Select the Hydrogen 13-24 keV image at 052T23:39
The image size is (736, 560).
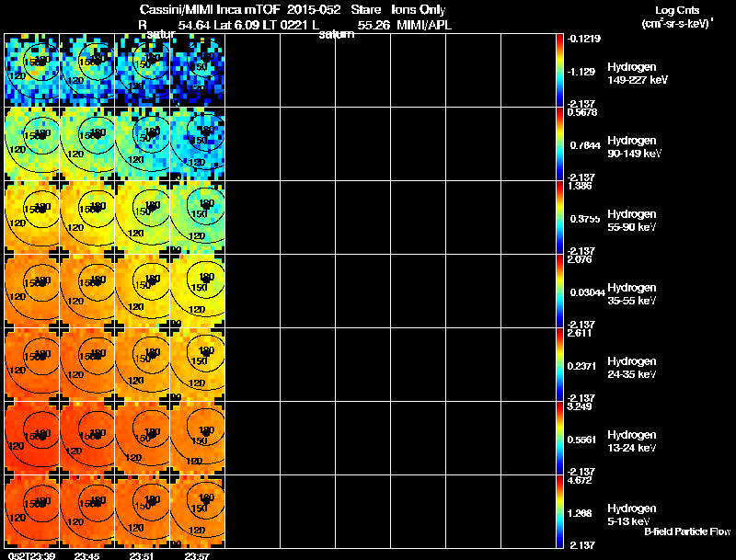tap(32, 438)
